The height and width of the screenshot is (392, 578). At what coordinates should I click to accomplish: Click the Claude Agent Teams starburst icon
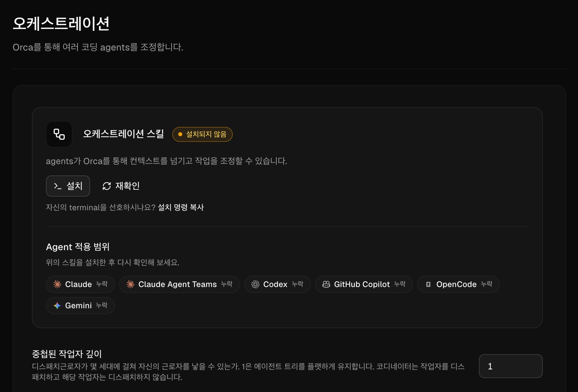pyautogui.click(x=130, y=284)
